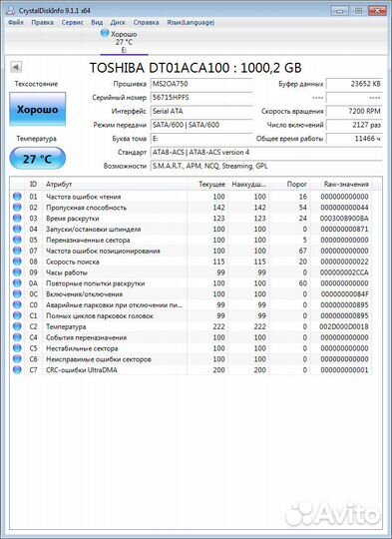Viewport: 392px width, 539px height.
Task: Click the Буфер данных value 23652 KB
Action: [x=354, y=84]
